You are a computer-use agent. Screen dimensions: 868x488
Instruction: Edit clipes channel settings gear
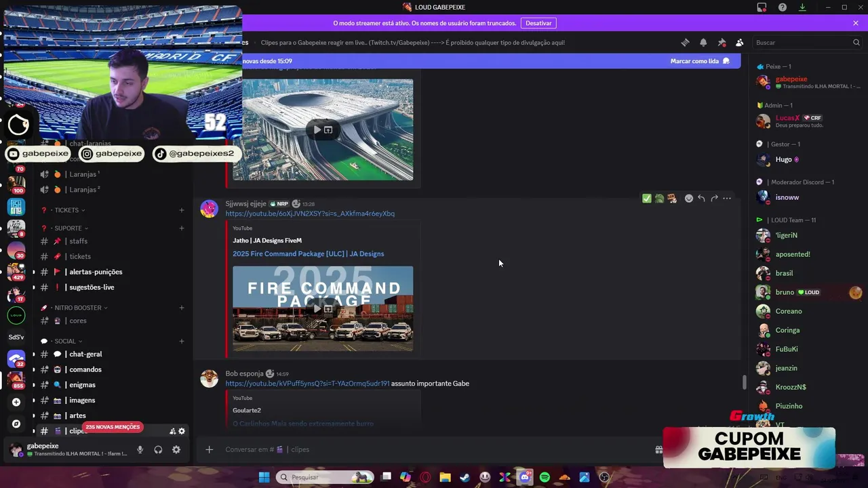(182, 431)
